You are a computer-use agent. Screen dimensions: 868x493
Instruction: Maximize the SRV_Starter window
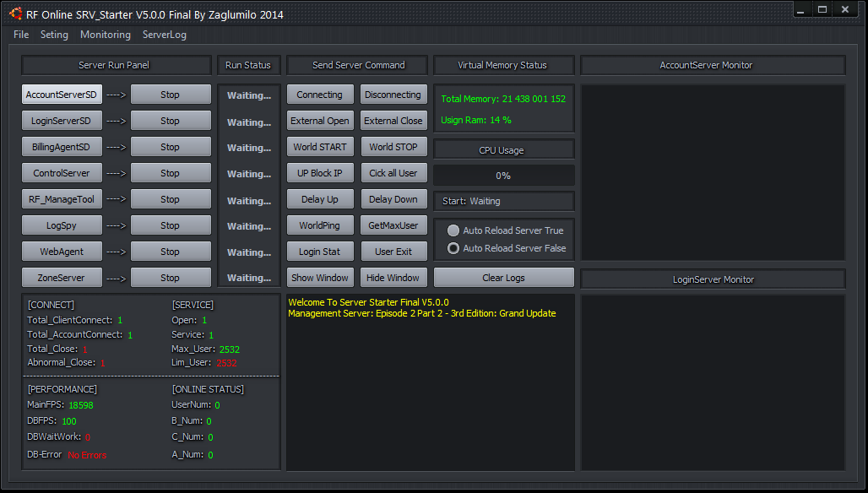click(x=822, y=9)
